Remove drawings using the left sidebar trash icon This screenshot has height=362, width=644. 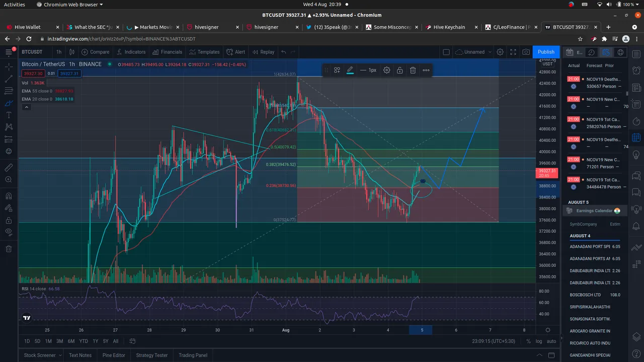(x=9, y=249)
